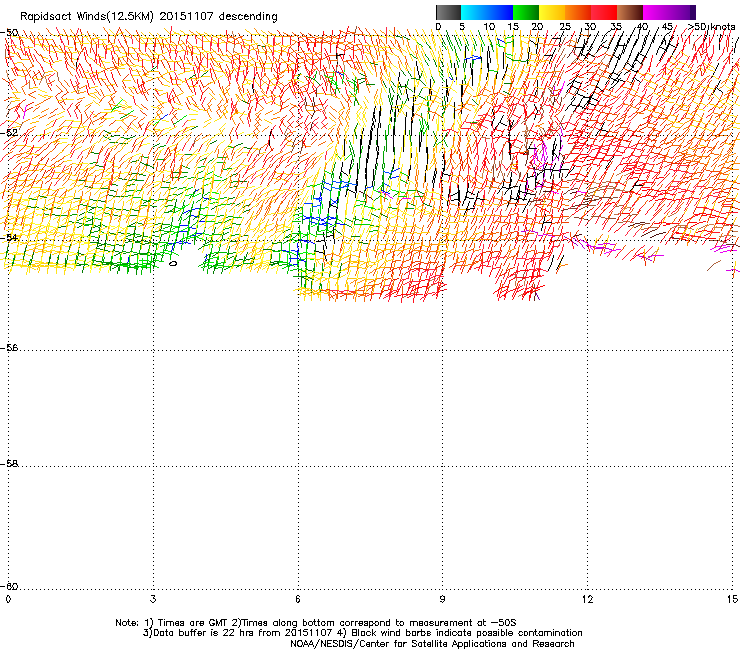Click legend tick label '45'
The image size is (740, 650).
[666, 26]
